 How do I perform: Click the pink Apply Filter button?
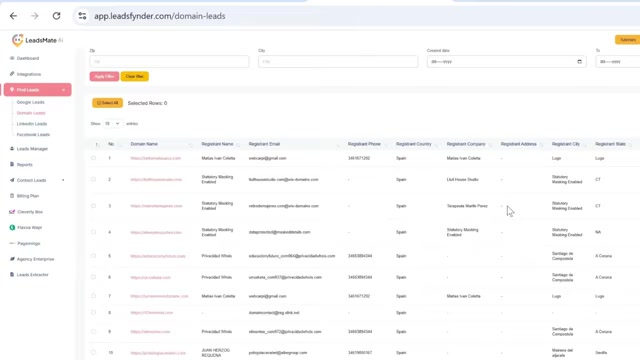(104, 76)
